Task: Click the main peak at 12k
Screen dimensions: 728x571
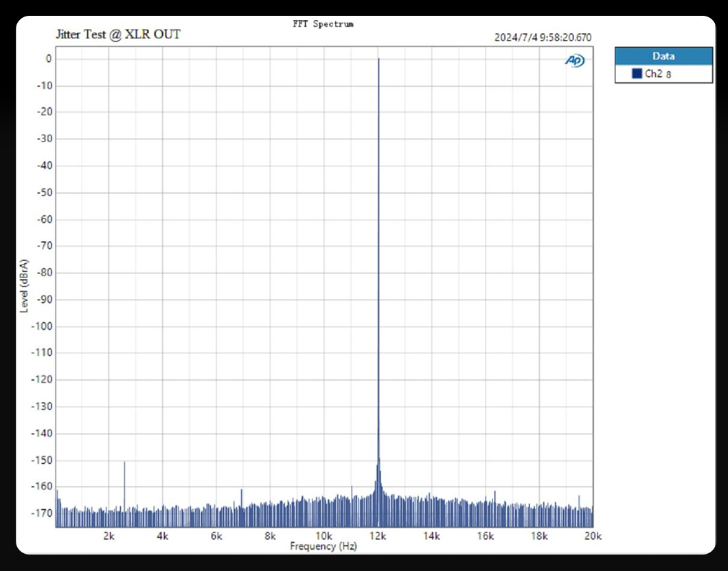Action: [x=379, y=206]
